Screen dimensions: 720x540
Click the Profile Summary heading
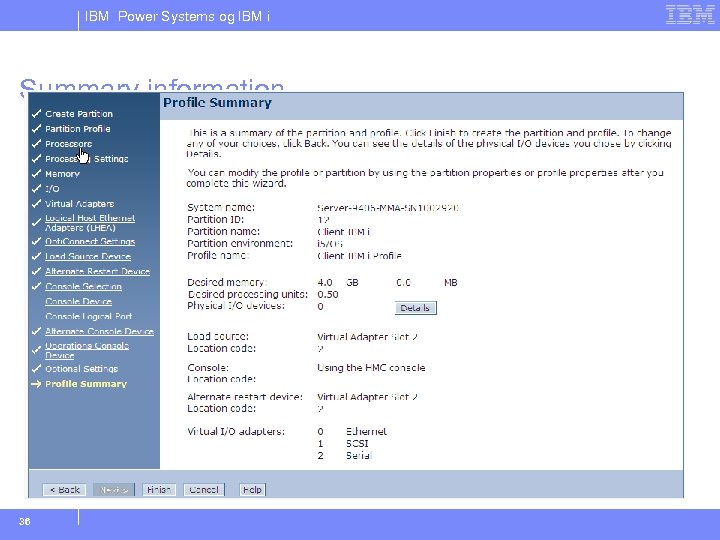pos(218,102)
